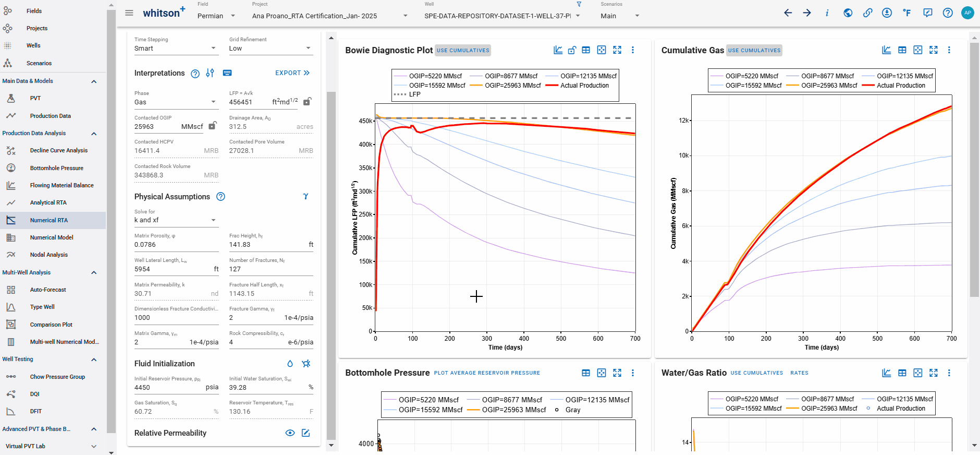This screenshot has height=455, width=980.
Task: Click the Physical Assumptions gamma icon
Action: click(x=305, y=197)
